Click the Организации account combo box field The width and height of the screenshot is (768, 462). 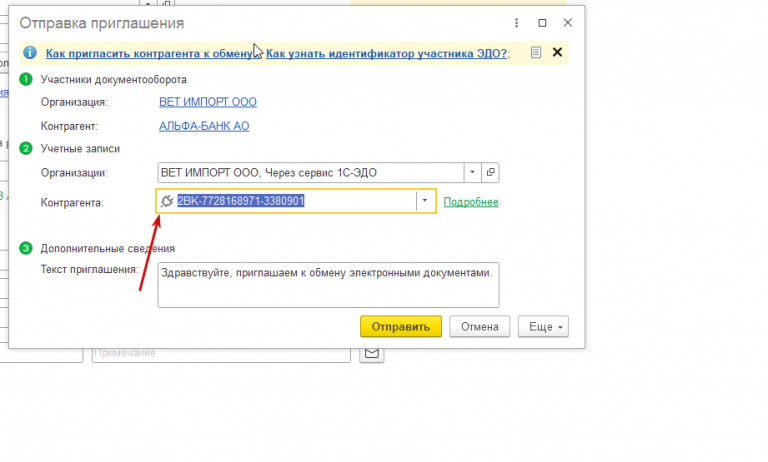(x=311, y=172)
